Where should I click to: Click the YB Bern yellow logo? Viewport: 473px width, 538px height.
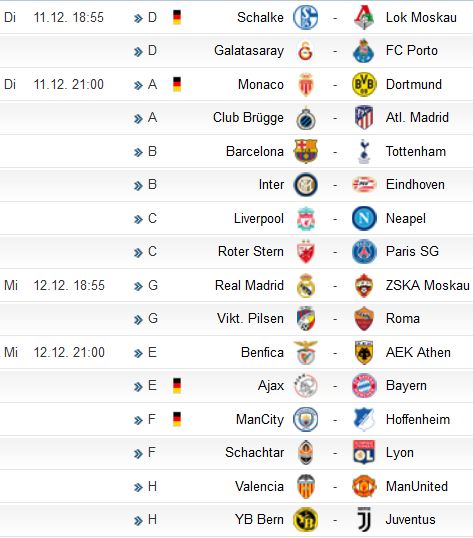305,519
